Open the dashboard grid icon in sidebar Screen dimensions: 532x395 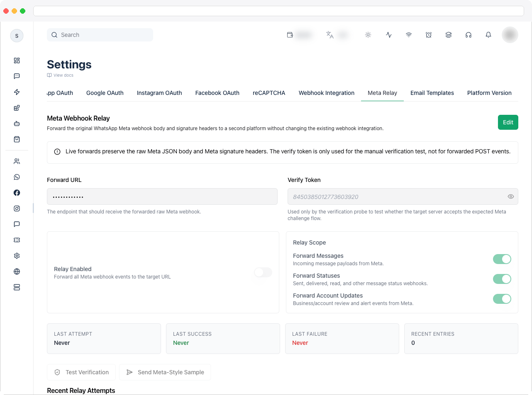pyautogui.click(x=17, y=61)
